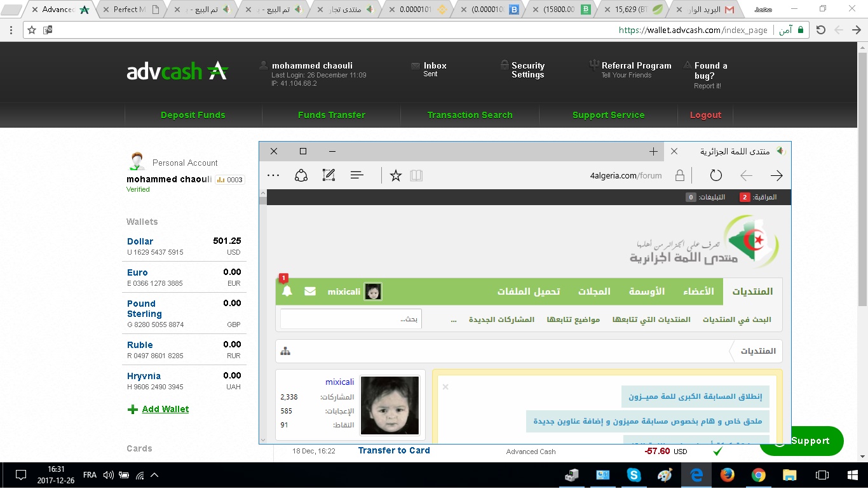This screenshot has width=868, height=489.
Task: Open Edge hub lines icon
Action: (x=357, y=176)
